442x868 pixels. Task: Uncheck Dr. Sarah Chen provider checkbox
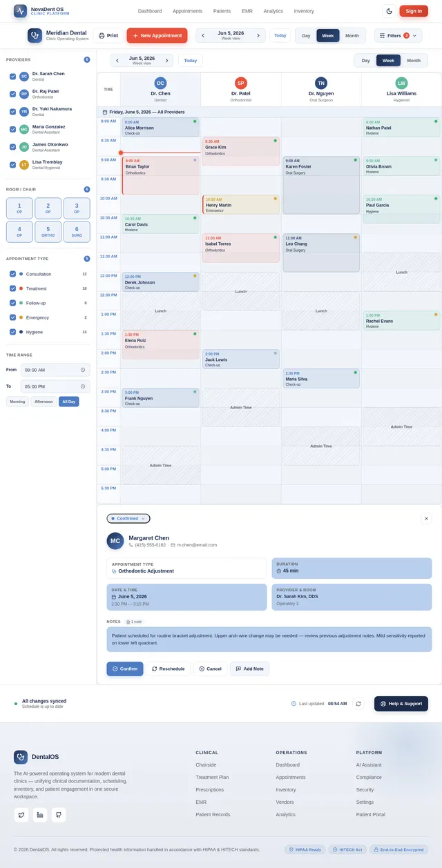12,76
